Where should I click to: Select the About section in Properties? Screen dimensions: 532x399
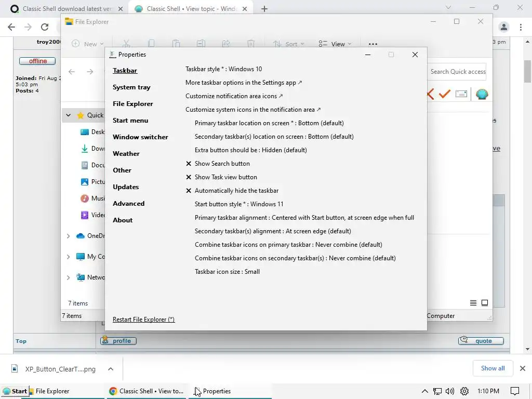pos(123,220)
